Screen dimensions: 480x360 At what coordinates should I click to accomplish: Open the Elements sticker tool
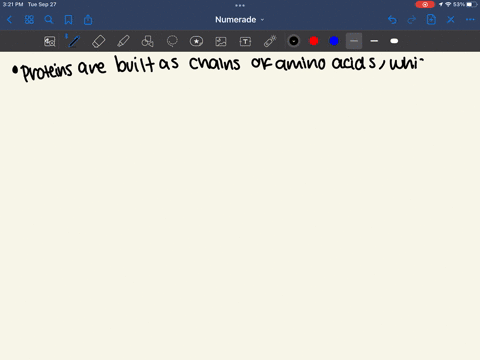196,41
